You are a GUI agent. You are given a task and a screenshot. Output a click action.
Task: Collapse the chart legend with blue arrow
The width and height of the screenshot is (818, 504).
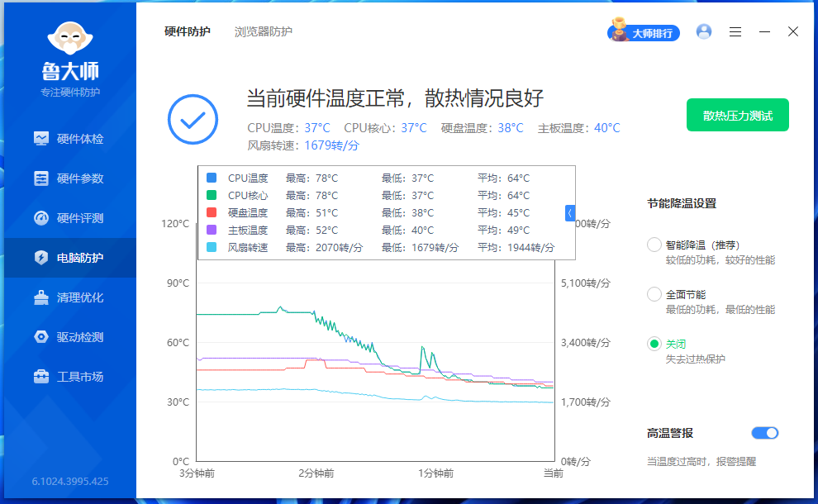569,213
